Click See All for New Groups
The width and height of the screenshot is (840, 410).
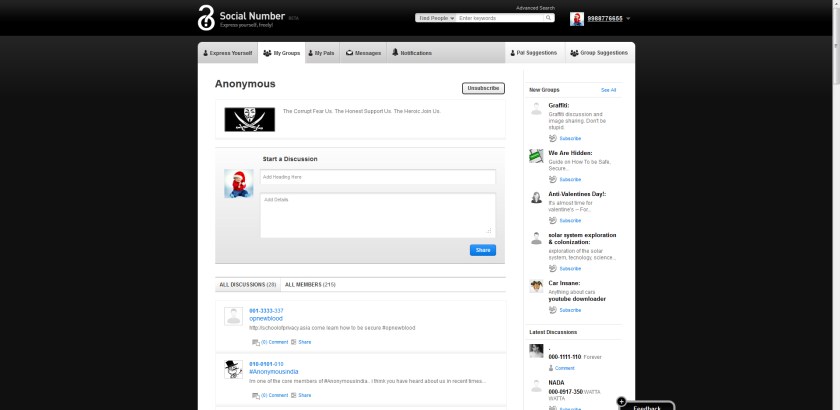[x=608, y=90]
